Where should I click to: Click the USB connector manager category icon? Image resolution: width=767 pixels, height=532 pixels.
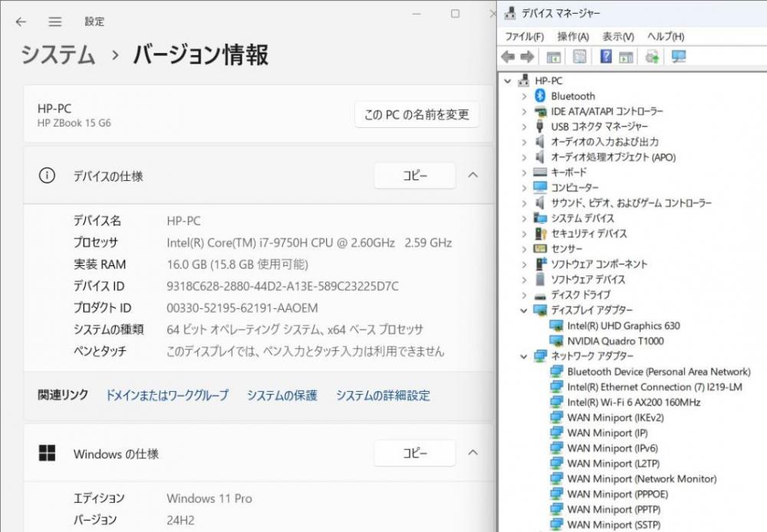pos(540,126)
